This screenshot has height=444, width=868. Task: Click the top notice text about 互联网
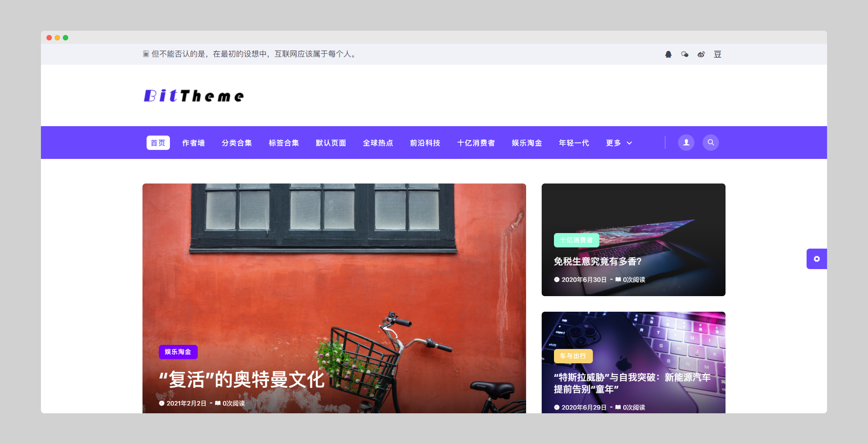[x=254, y=54]
